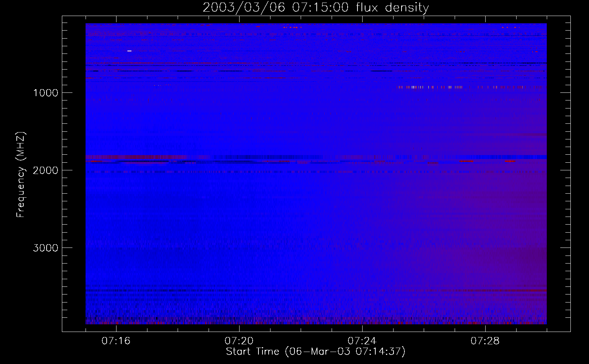Click the small white mark in the spectrogram
This screenshot has height=364, width=589.
coord(129,51)
